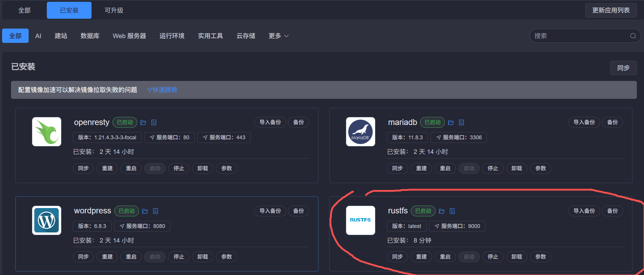
Task: Open the rustfs folder icon
Action: (x=442, y=211)
